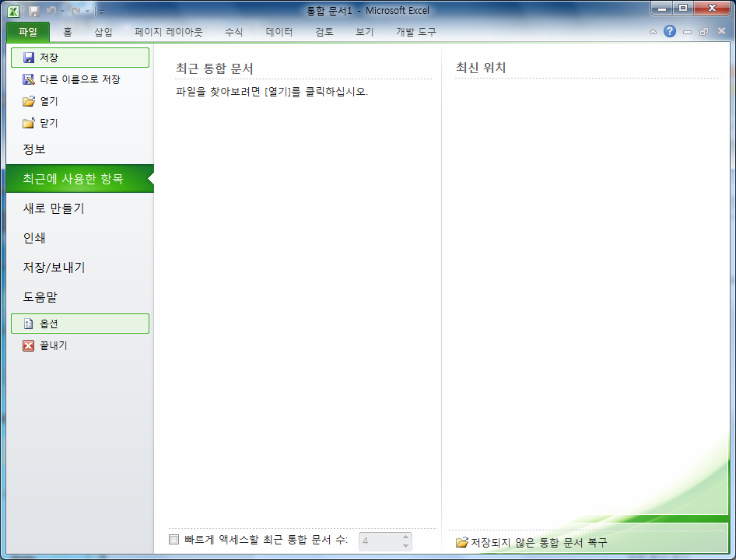Click the folder icon beside 저장되지 않은 통합 문서 복구
736x560 pixels.
click(461, 541)
